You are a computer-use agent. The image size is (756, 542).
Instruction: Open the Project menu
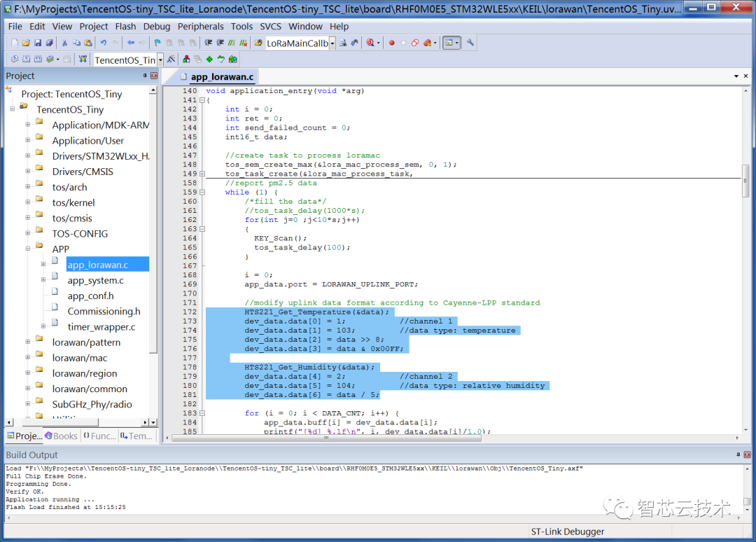(x=94, y=27)
